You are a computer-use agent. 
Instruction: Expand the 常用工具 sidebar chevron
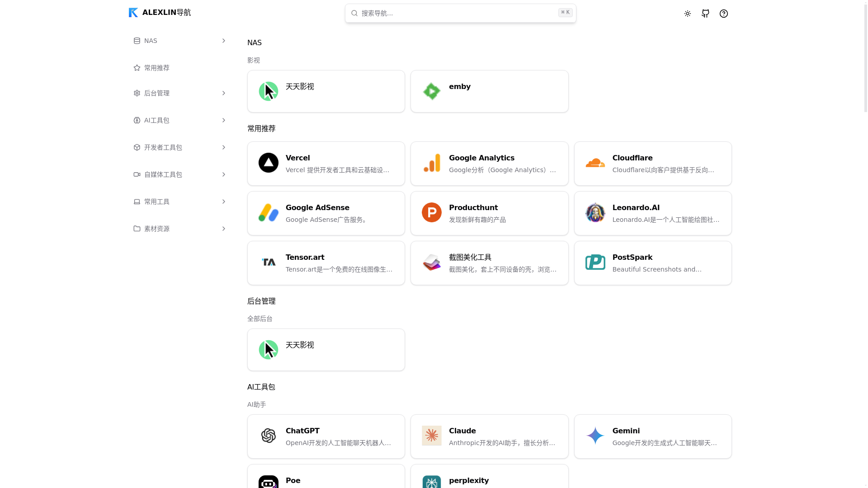coord(223,202)
